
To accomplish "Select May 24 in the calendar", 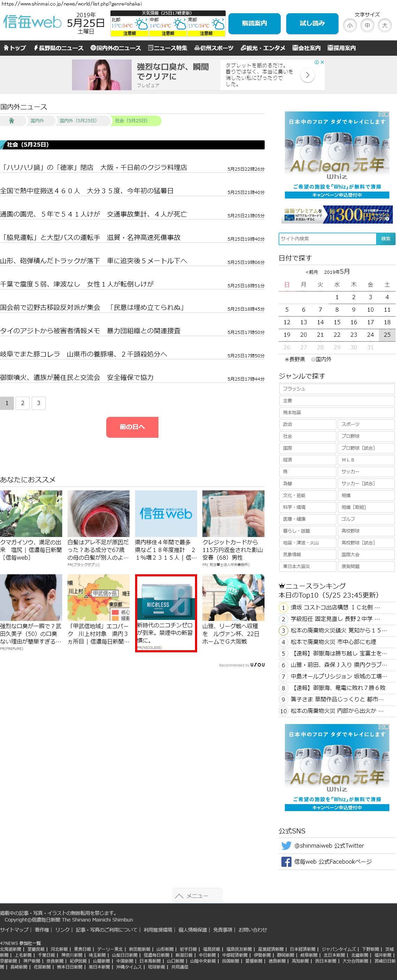I will 371,335.
